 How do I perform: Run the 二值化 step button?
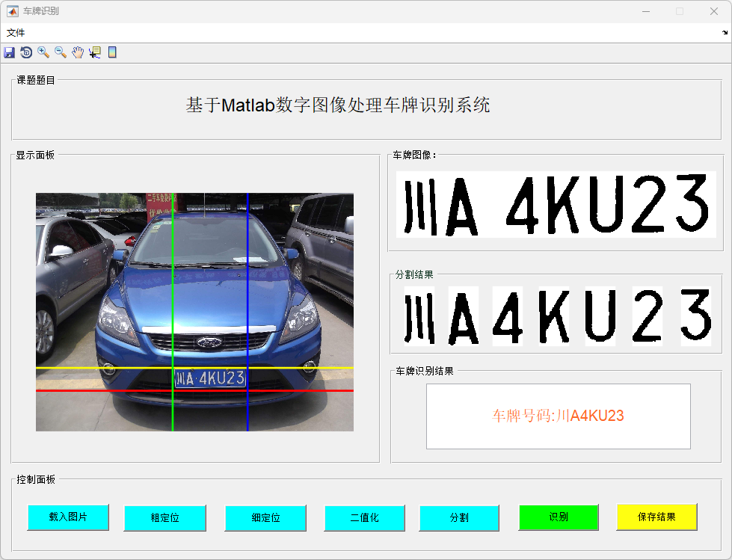click(364, 517)
